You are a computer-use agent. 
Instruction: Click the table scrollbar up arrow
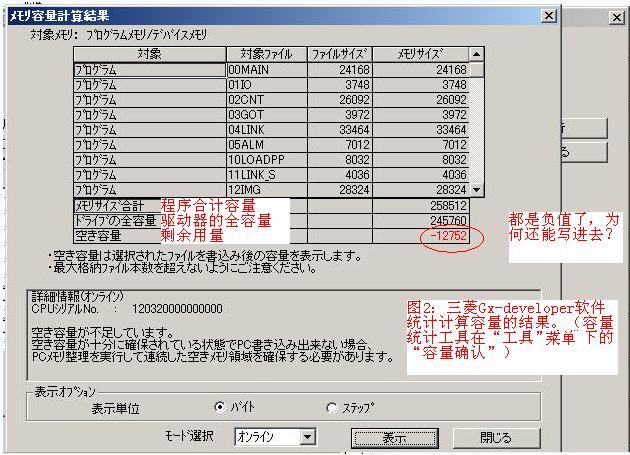[476, 54]
